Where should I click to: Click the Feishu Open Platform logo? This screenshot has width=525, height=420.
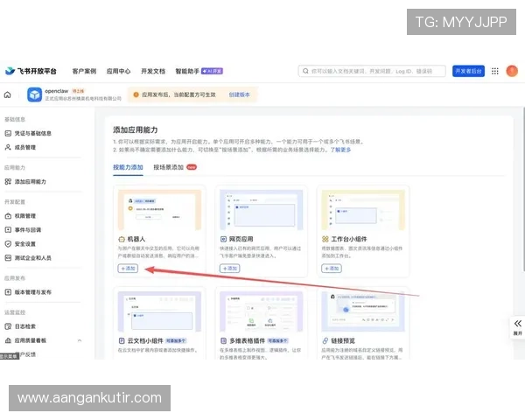pos(31,71)
